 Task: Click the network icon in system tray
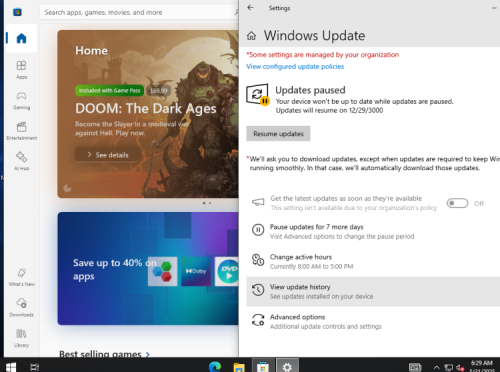[x=449, y=368]
